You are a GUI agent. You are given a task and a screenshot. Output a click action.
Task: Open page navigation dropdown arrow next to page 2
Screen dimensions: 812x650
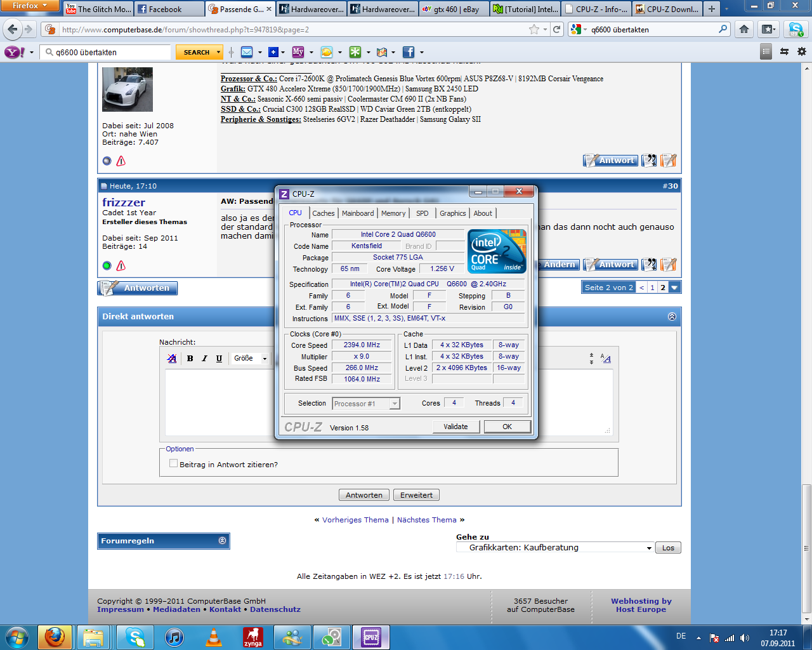click(x=675, y=288)
